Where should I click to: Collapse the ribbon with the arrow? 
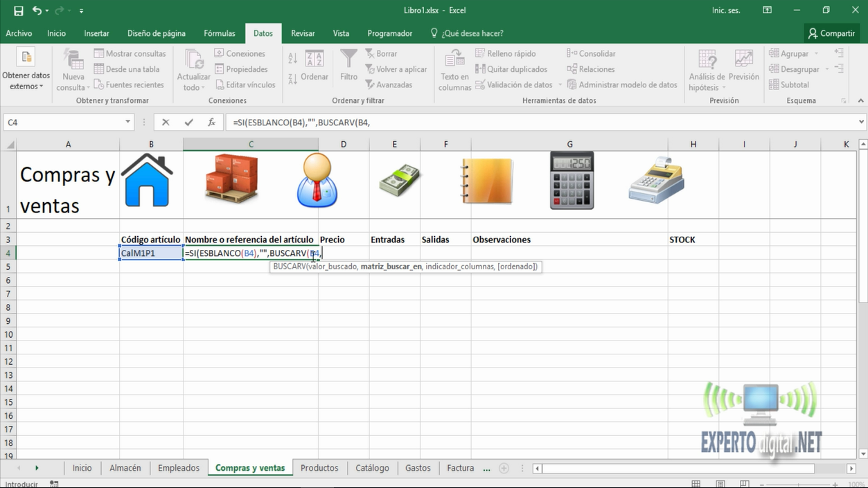(860, 101)
